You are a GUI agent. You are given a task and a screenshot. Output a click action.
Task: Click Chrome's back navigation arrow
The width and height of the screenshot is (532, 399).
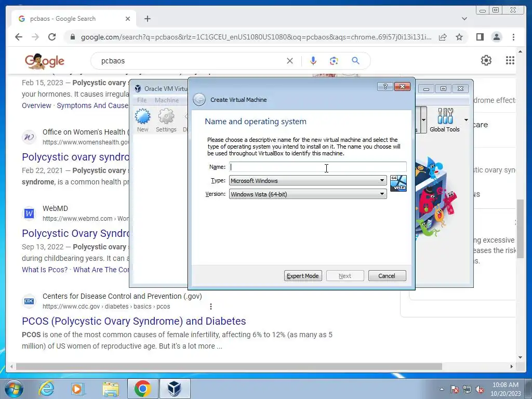(x=19, y=37)
